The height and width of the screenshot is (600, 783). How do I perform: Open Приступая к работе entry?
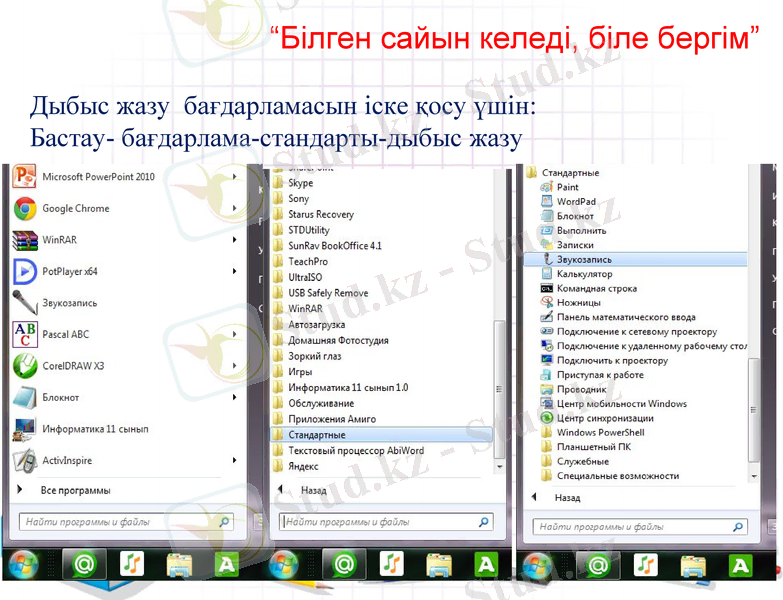pyautogui.click(x=593, y=375)
